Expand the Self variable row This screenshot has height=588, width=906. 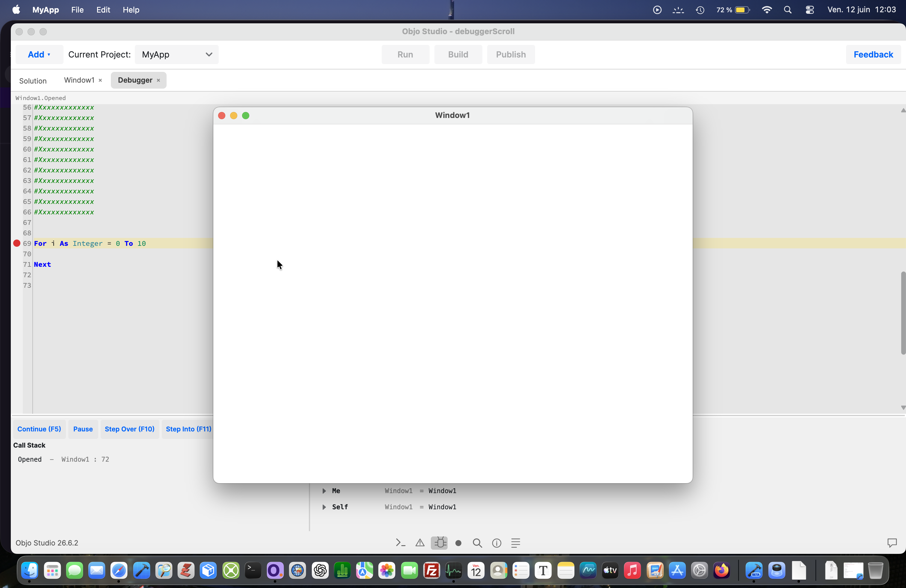pos(324,507)
